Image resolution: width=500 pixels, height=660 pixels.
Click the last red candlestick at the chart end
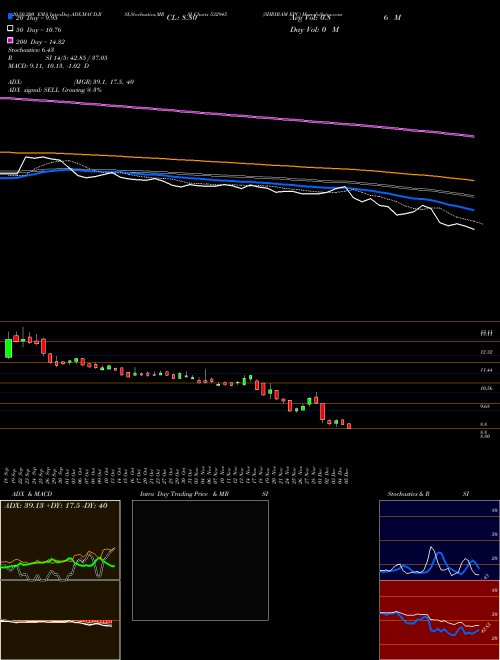349,426
